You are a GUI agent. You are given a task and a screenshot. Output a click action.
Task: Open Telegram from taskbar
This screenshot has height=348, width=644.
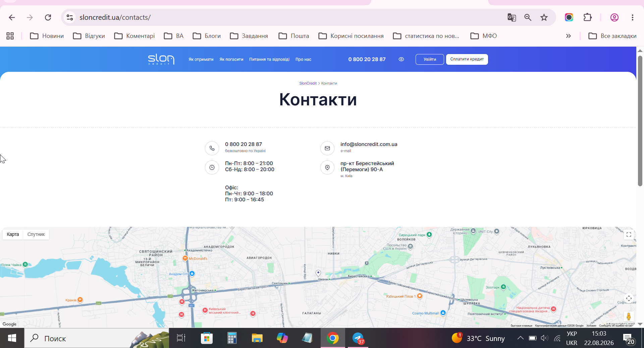358,338
